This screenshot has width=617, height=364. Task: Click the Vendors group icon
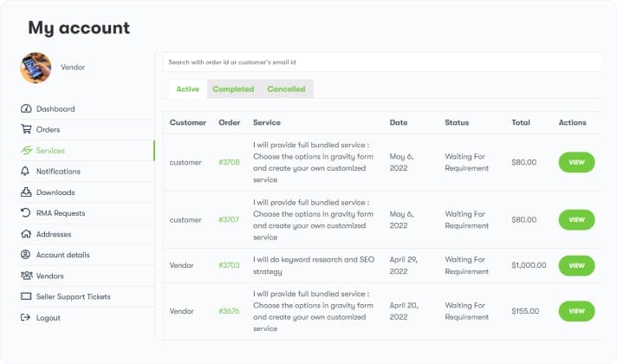[x=26, y=276]
